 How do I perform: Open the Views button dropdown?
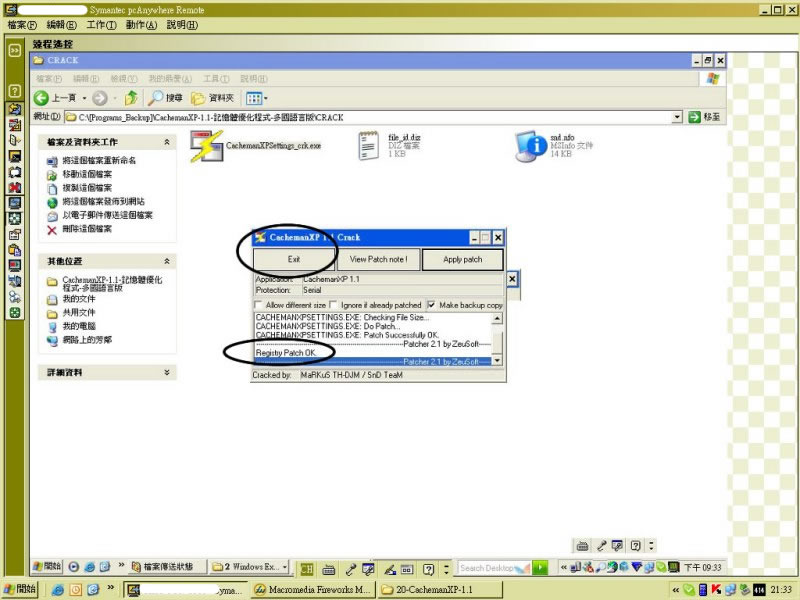click(x=256, y=98)
